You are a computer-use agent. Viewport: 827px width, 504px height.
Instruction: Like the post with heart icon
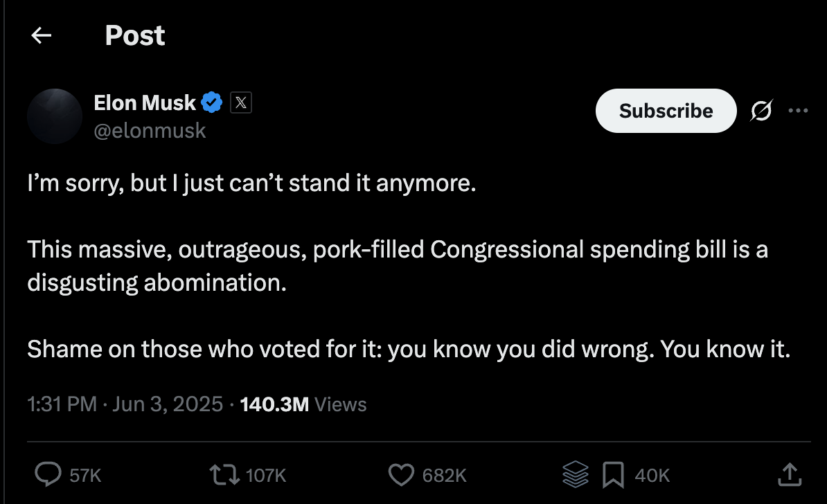tap(401, 474)
